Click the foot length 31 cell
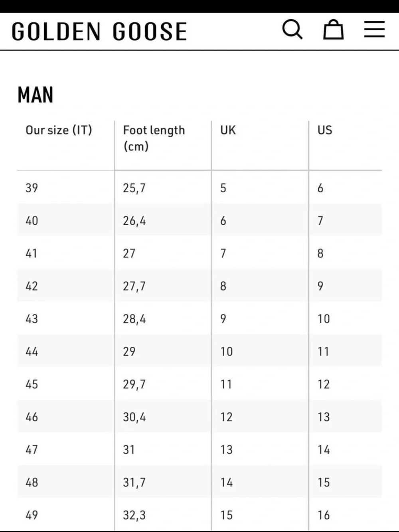This screenshot has height=532, width=399. coord(163,449)
